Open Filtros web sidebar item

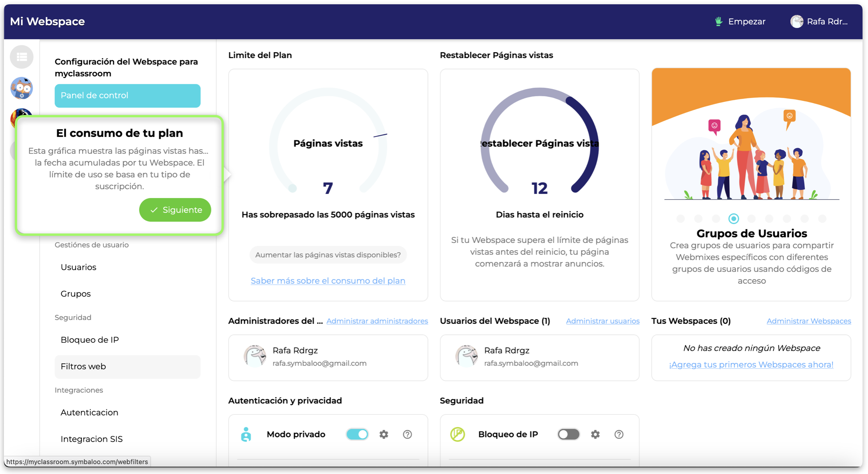128,366
